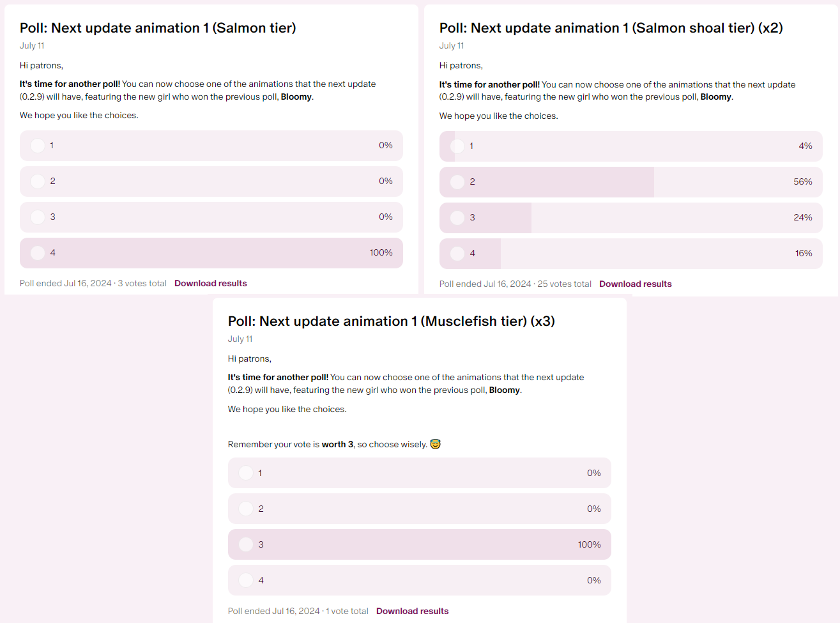Click the July 11 date under Musclefish poll
The height and width of the screenshot is (623, 840).
tap(240, 339)
